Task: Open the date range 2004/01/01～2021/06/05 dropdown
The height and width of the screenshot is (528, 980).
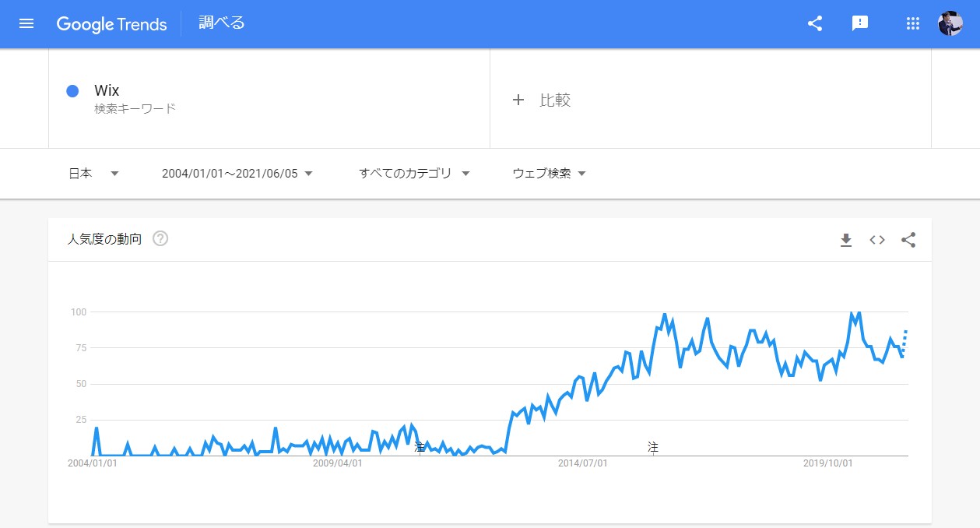Action: pyautogui.click(x=237, y=174)
